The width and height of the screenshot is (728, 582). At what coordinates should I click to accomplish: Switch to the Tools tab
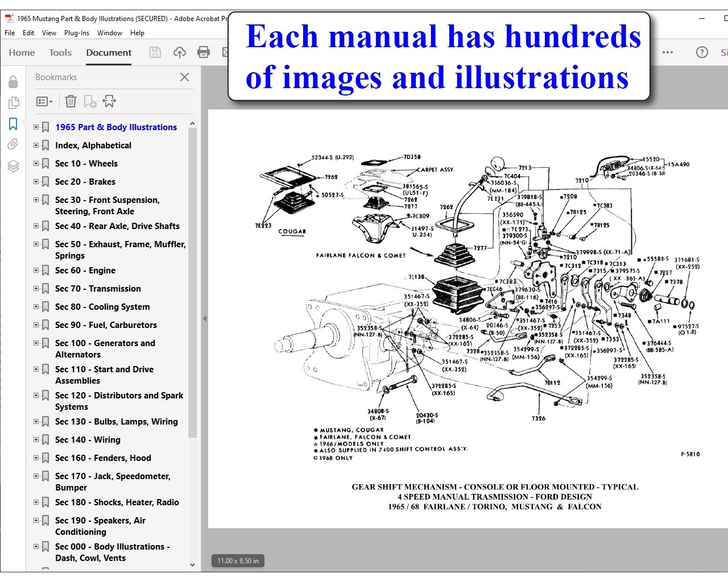(x=60, y=53)
